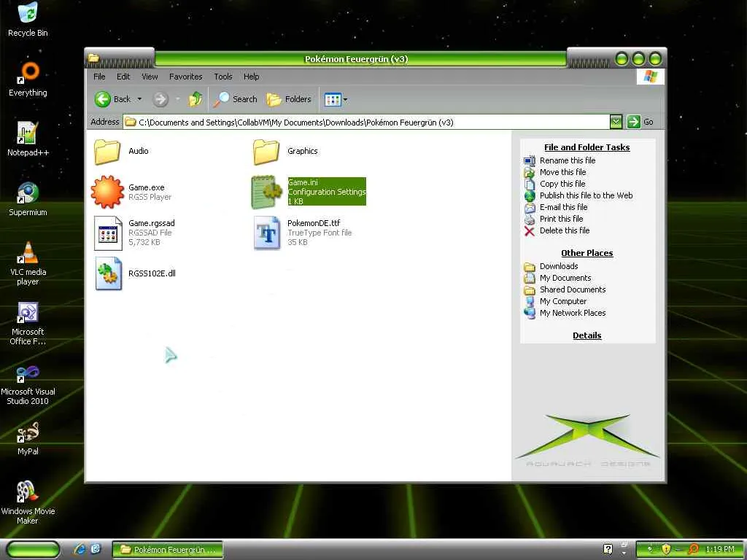Screen dimensions: 747x560
Task: Expand the Details section
Action: [x=587, y=335]
